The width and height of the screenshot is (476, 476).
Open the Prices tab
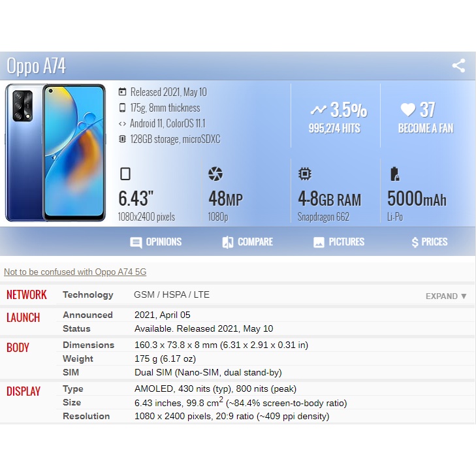click(429, 242)
